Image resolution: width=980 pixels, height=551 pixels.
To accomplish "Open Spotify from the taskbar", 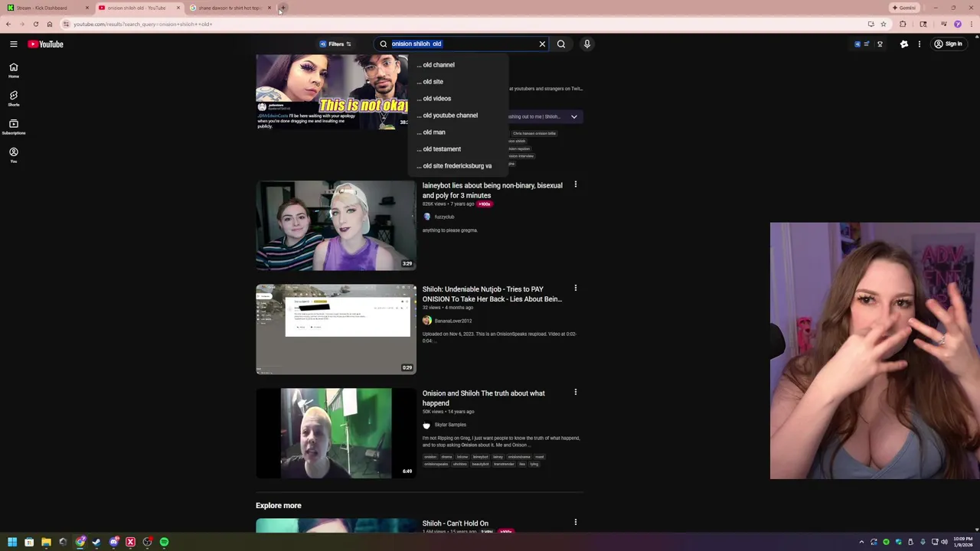I will pos(164,542).
